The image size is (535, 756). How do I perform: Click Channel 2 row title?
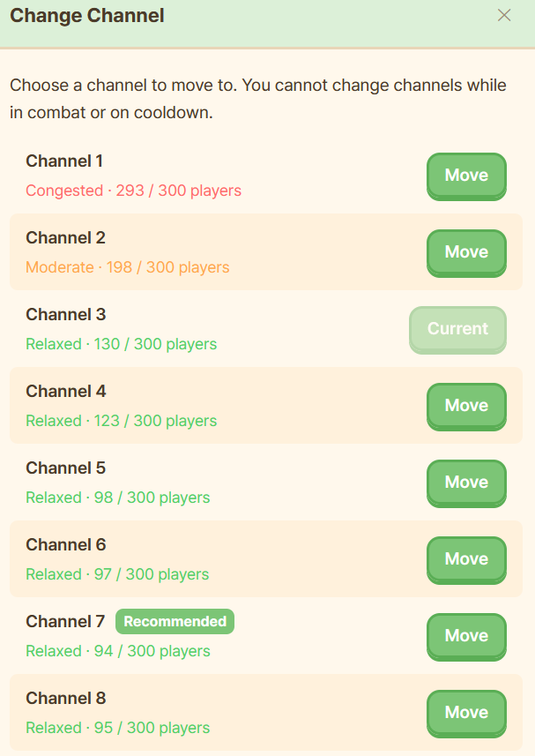tap(65, 237)
